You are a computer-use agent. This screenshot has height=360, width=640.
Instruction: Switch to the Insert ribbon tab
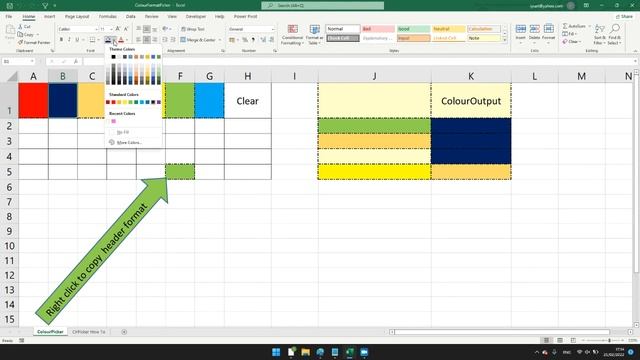[x=49, y=17]
